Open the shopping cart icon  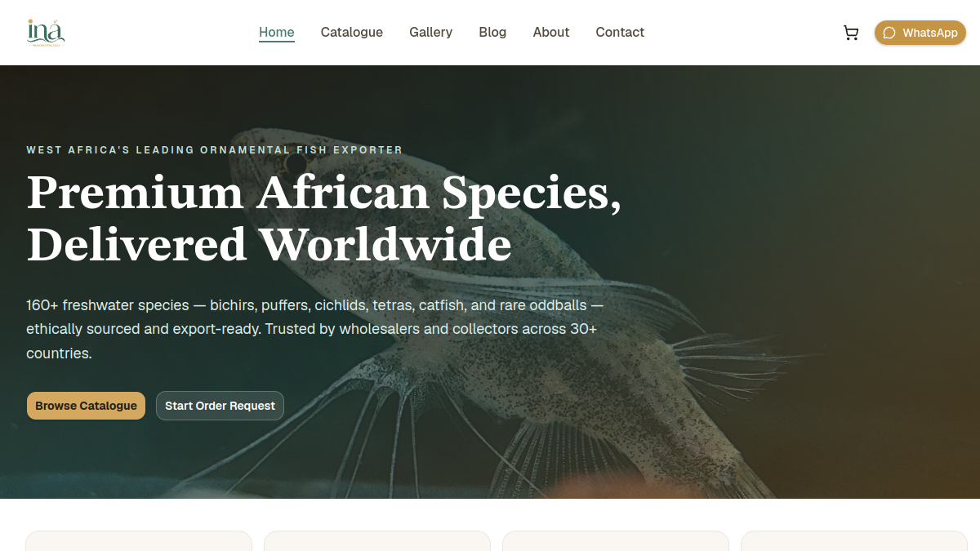tap(851, 33)
